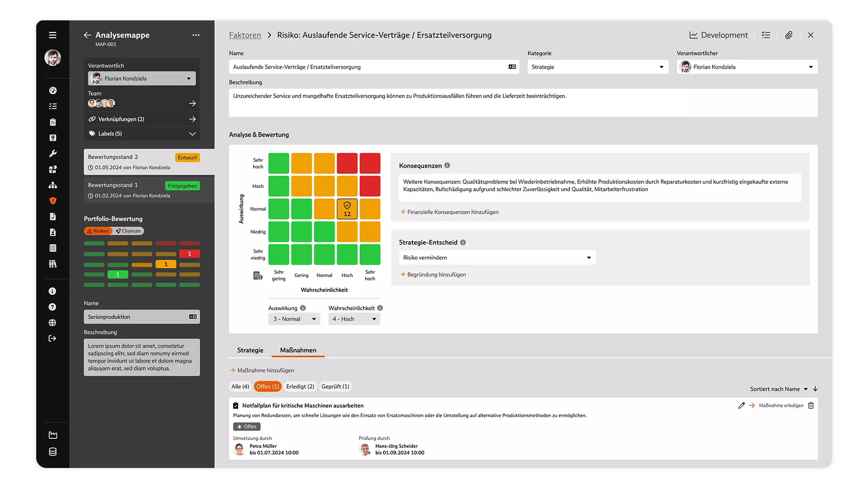
Task: Show info for Strategie-Entscheid
Action: tap(463, 242)
